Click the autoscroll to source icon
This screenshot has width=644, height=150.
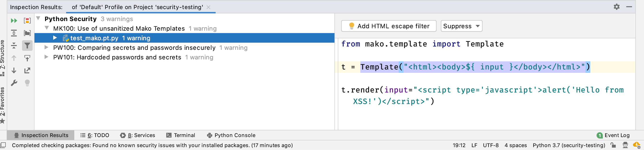coord(27,58)
